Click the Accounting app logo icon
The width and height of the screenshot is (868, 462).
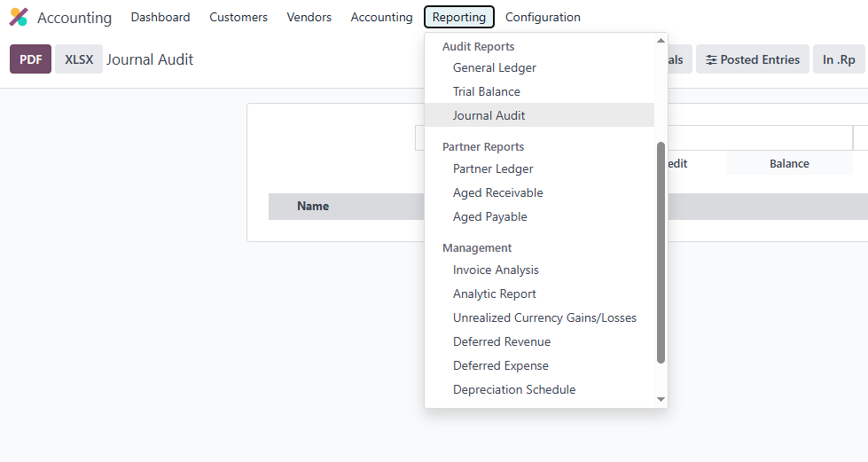click(19, 18)
